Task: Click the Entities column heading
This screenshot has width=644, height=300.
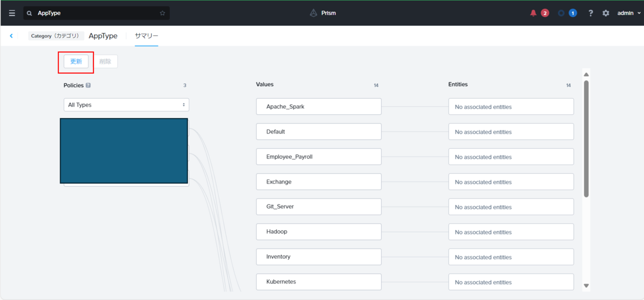Action: (x=458, y=84)
